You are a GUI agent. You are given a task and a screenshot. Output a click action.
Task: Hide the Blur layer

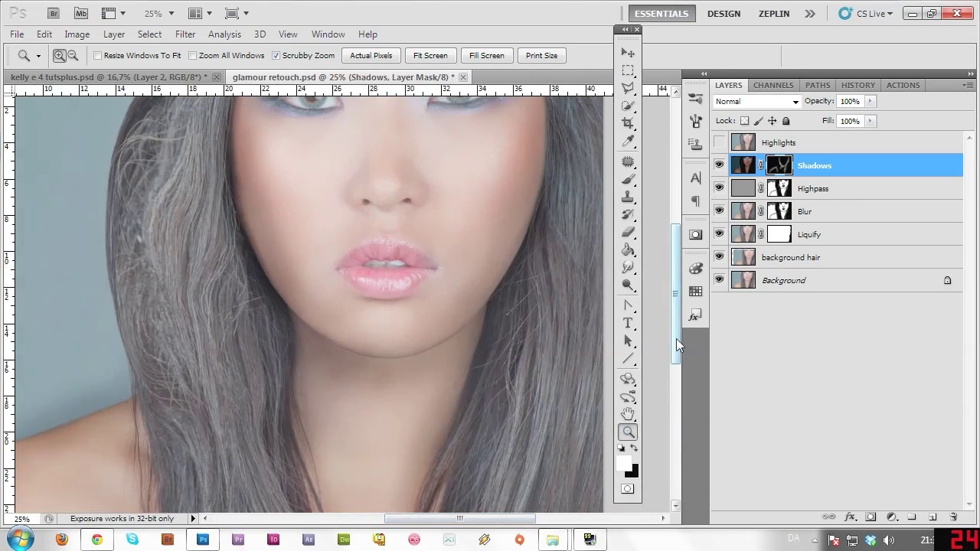click(x=719, y=211)
